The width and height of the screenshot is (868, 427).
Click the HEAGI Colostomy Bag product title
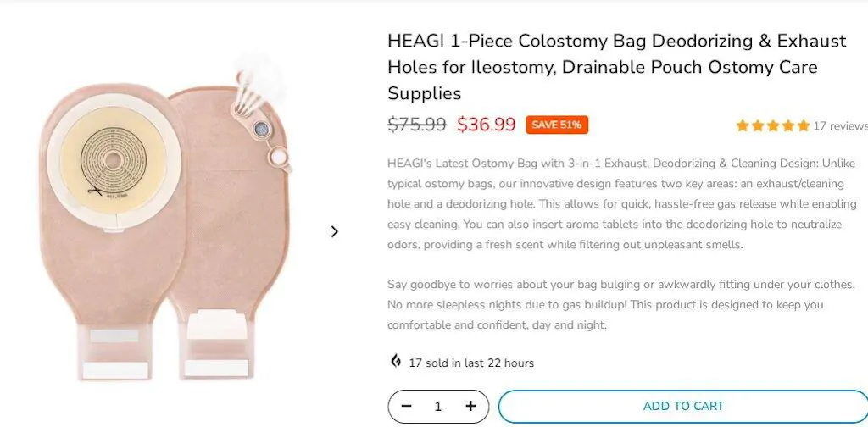[x=616, y=67]
